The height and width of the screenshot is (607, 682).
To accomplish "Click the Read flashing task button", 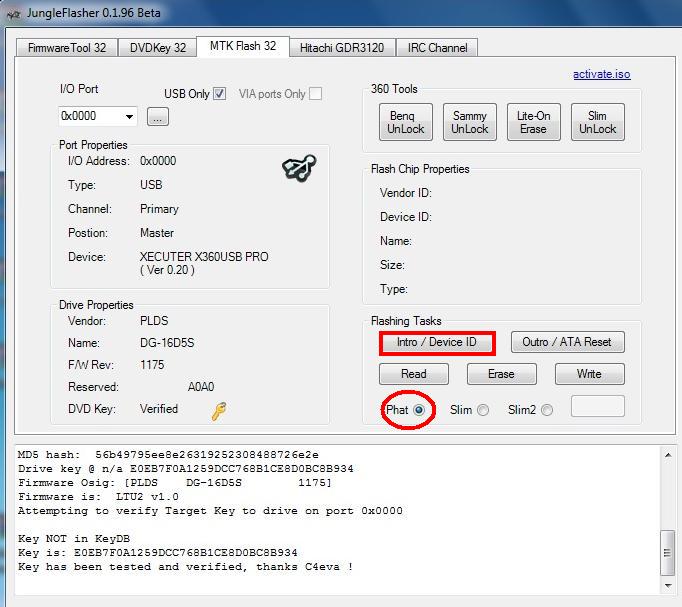I will point(414,374).
